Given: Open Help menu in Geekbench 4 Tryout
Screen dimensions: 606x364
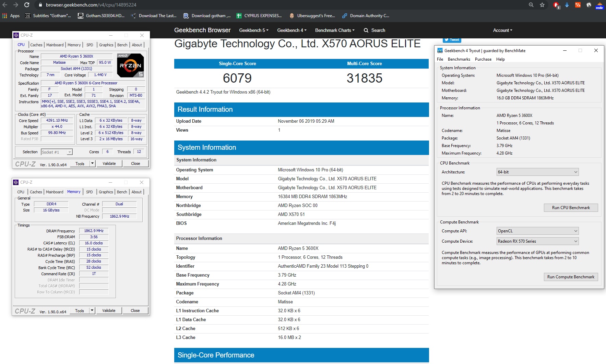Looking at the screenshot, I should (x=500, y=59).
